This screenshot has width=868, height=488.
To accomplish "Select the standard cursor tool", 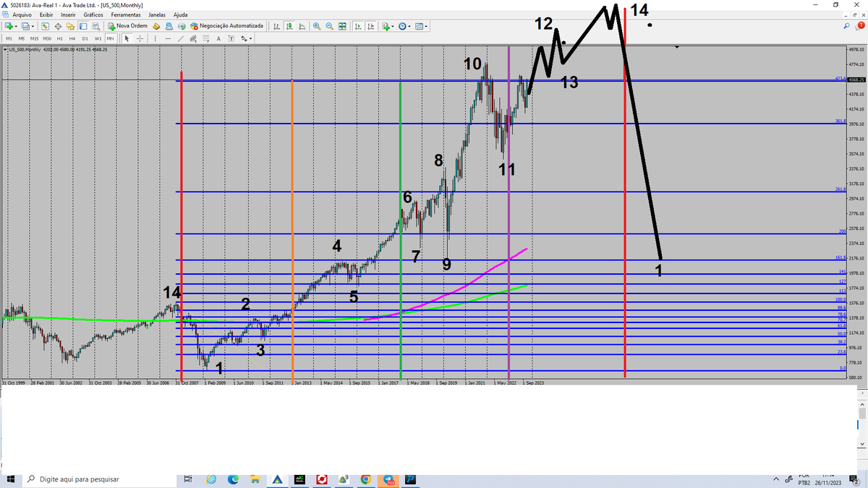I will click(x=127, y=38).
